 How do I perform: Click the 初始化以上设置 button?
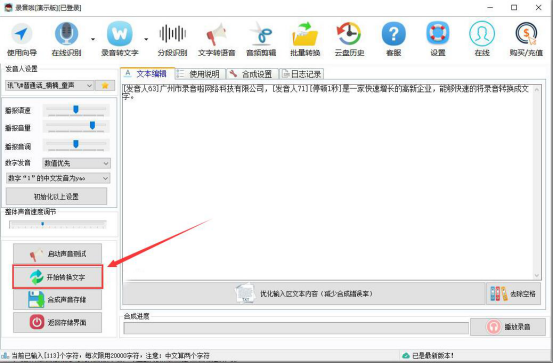tap(57, 196)
